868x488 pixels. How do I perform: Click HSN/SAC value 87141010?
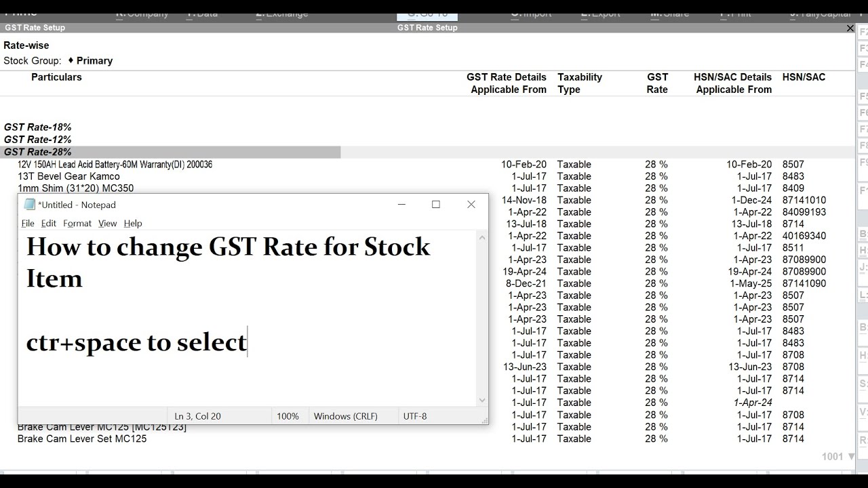click(x=804, y=200)
